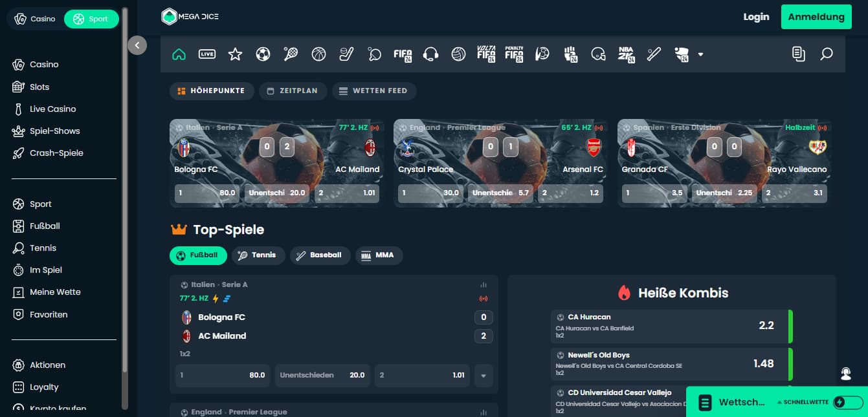Select the soccer ball sport icon
This screenshot has width=868, height=417.
[263, 54]
